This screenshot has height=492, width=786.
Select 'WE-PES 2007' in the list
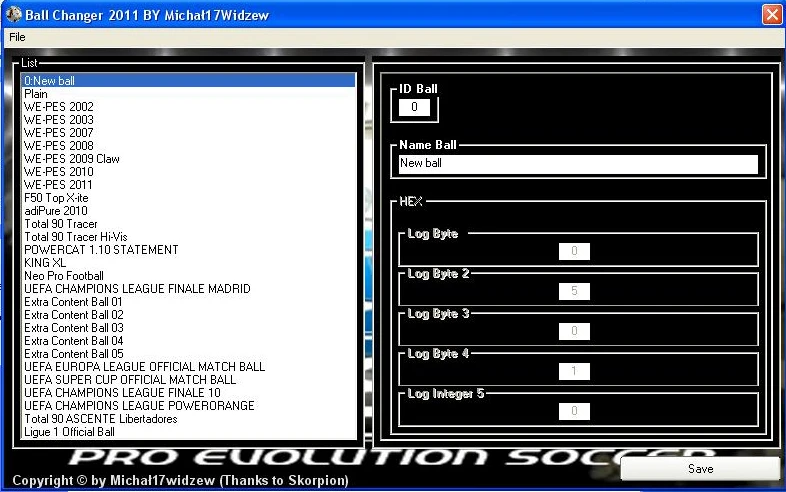[x=188, y=133]
